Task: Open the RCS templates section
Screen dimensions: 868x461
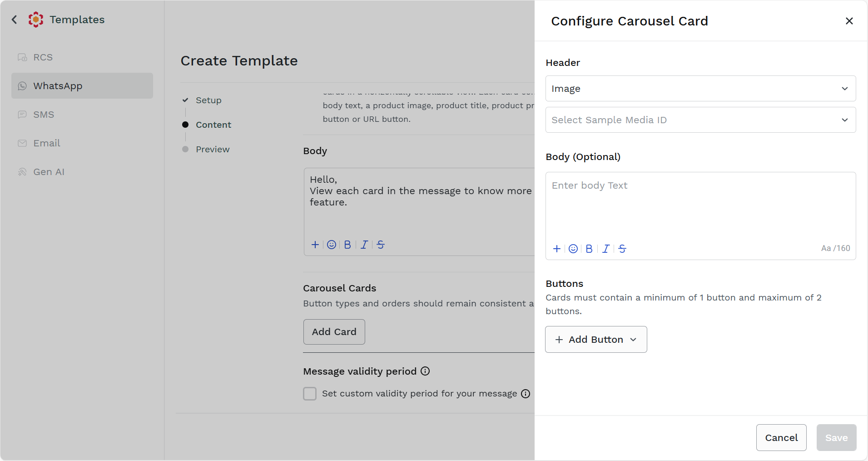Action: click(43, 57)
